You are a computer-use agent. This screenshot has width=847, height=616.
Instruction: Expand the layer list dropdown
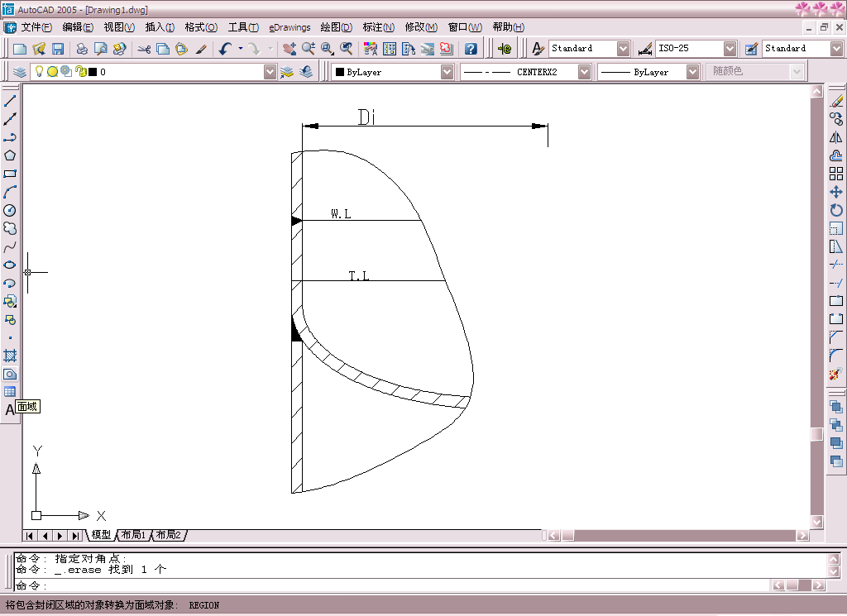[x=270, y=72]
